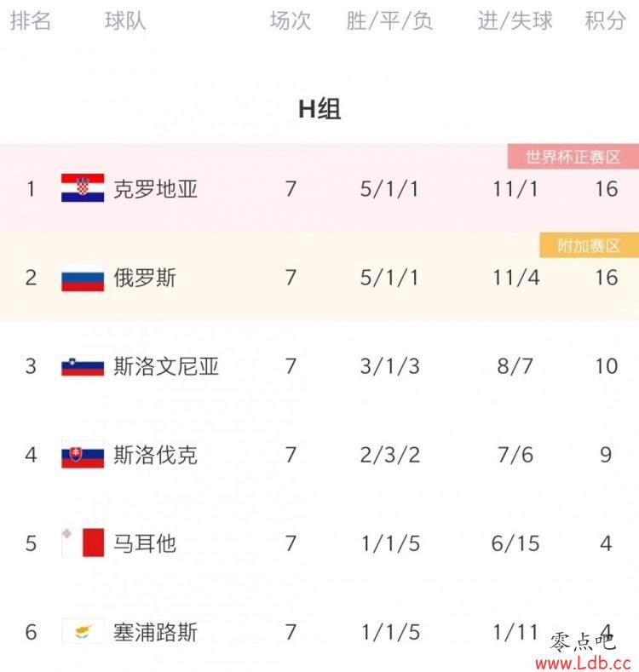639x672 pixels.
Task: Click the 附加赛区 orange badge
Action: click(589, 245)
